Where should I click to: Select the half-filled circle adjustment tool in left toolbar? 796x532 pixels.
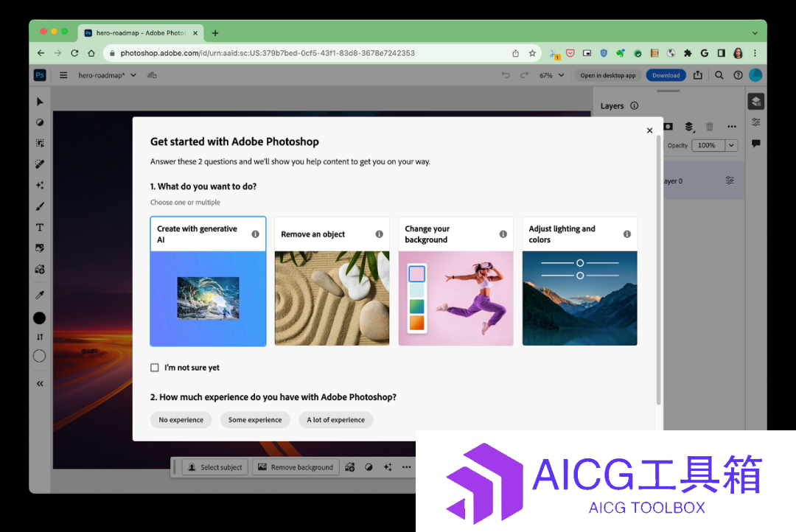pos(40,122)
